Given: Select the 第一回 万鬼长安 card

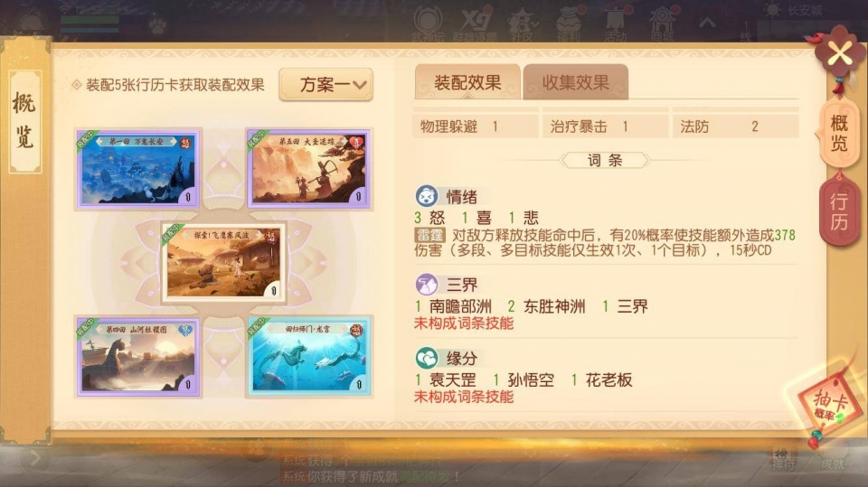Looking at the screenshot, I should pos(137,169).
